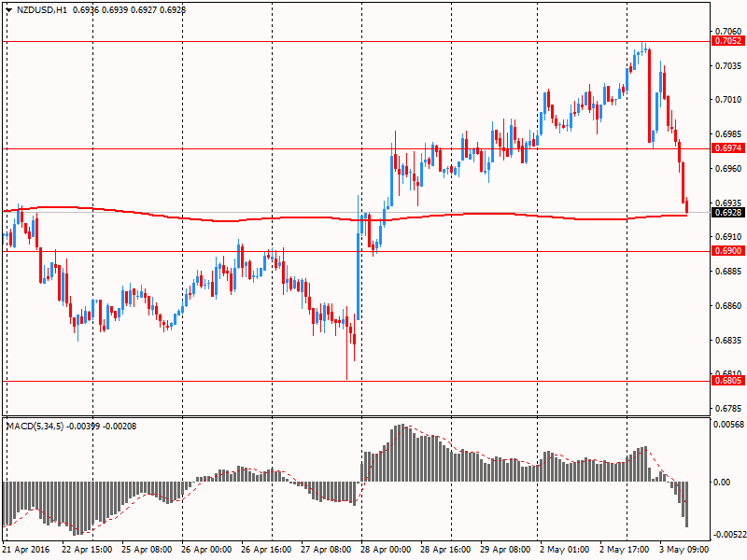Viewport: 747px width, 560px height.
Task: Click the 0.00568 MACD scale value
Action: coord(727,425)
